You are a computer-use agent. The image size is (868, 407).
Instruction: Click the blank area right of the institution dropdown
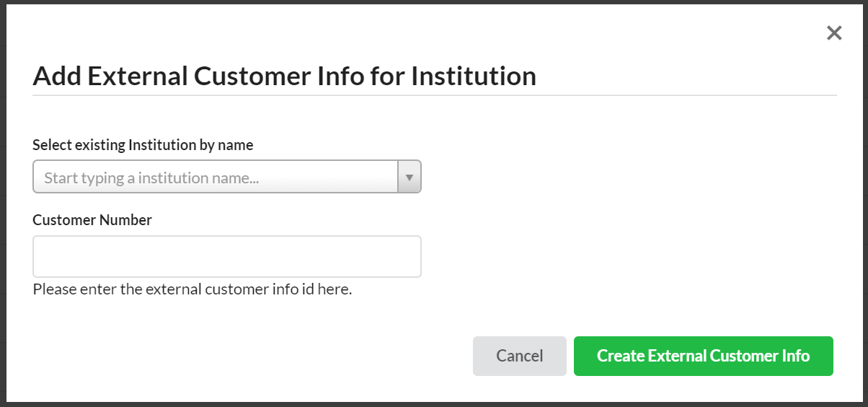click(x=627, y=177)
